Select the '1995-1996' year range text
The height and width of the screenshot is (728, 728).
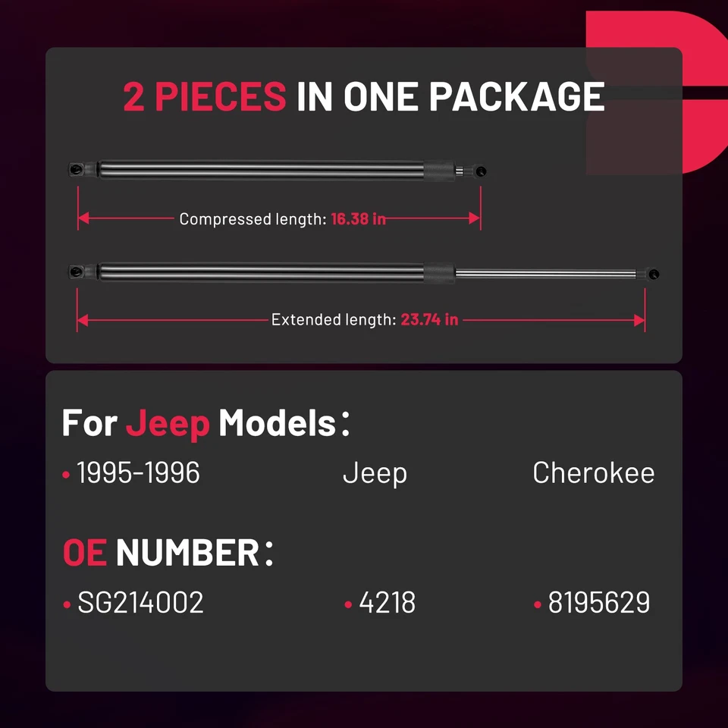click(x=138, y=472)
